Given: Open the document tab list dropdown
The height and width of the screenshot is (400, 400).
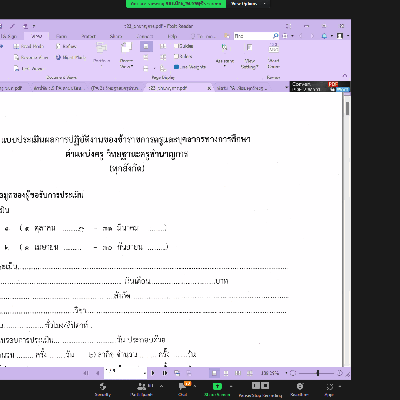Looking at the screenshot, I should pyautogui.click(x=286, y=88).
